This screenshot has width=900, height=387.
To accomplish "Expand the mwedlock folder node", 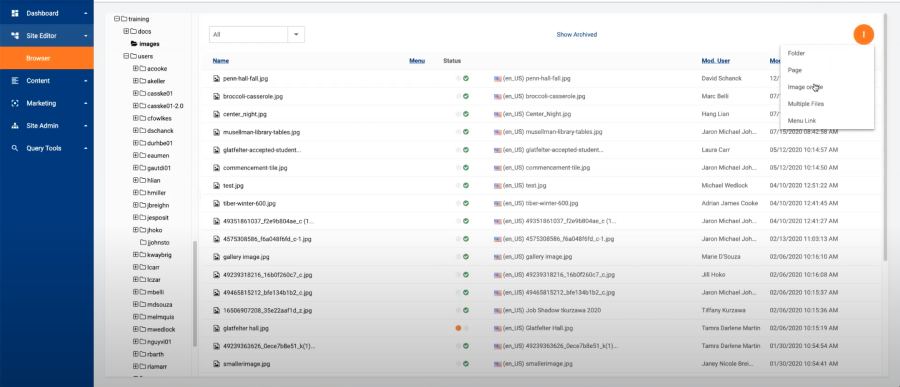I will (136, 329).
